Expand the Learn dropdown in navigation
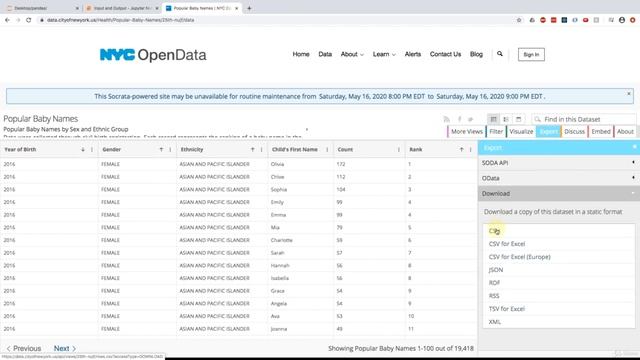Image resolution: width=640 pixels, height=360 pixels. pos(384,54)
